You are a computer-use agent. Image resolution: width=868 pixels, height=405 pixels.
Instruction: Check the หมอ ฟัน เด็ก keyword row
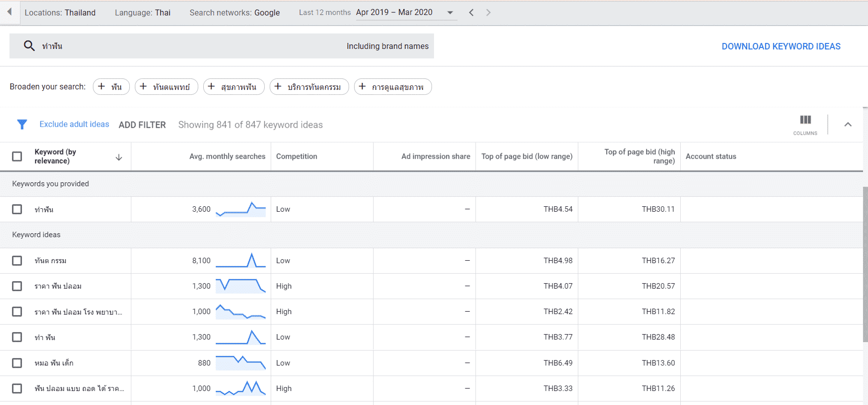[x=17, y=363]
